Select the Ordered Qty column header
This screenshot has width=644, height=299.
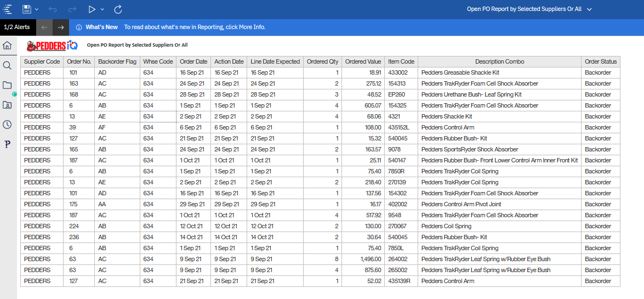(x=322, y=61)
